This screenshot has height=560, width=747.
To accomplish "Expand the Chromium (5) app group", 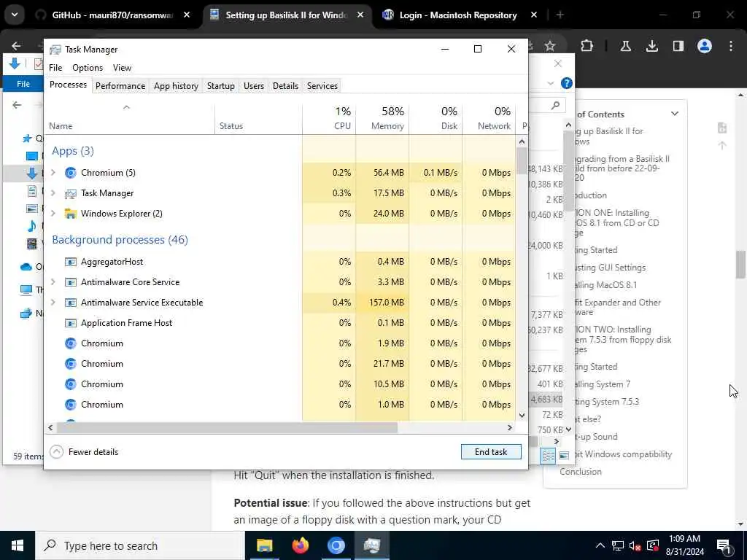I will coord(53,172).
